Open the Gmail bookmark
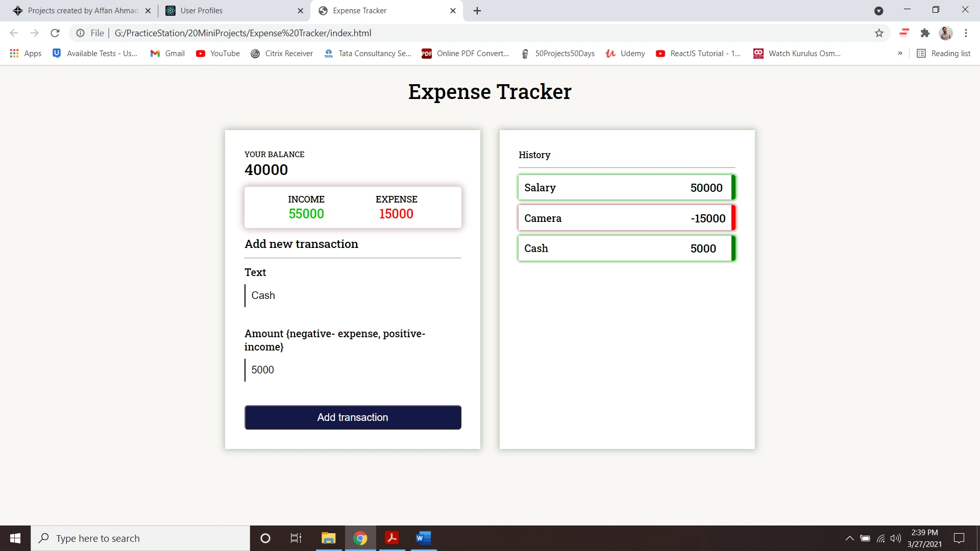Image resolution: width=980 pixels, height=551 pixels. [x=167, y=53]
